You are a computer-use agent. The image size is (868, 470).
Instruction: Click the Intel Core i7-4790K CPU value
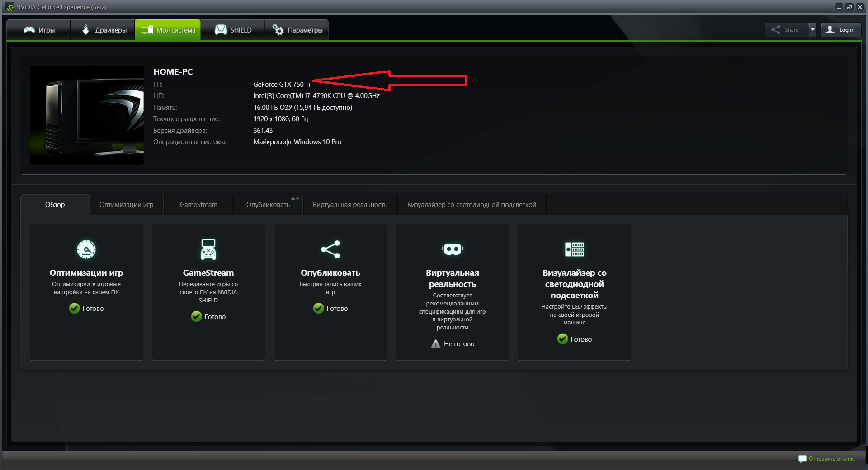point(316,96)
